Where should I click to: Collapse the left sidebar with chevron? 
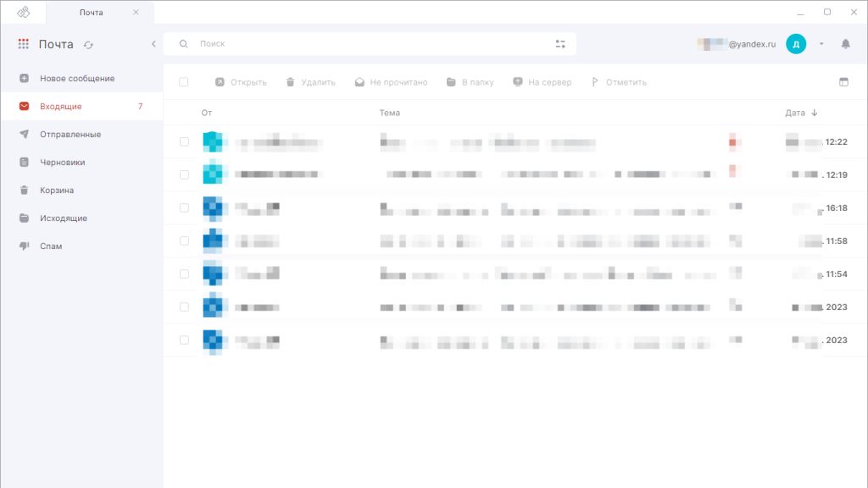153,44
